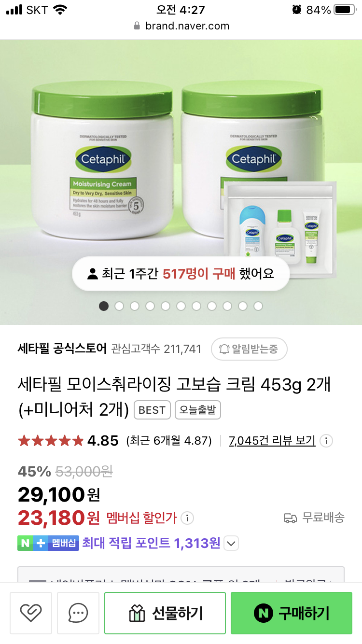This screenshot has height=644, width=362.
Task: Tap the 선물하기 gift button
Action: coord(165,613)
